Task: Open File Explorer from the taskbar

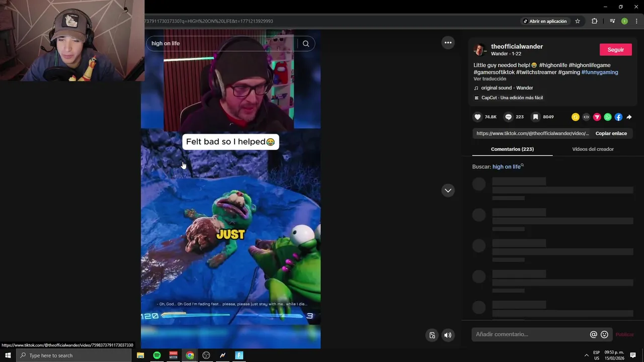Action: [x=140, y=355]
